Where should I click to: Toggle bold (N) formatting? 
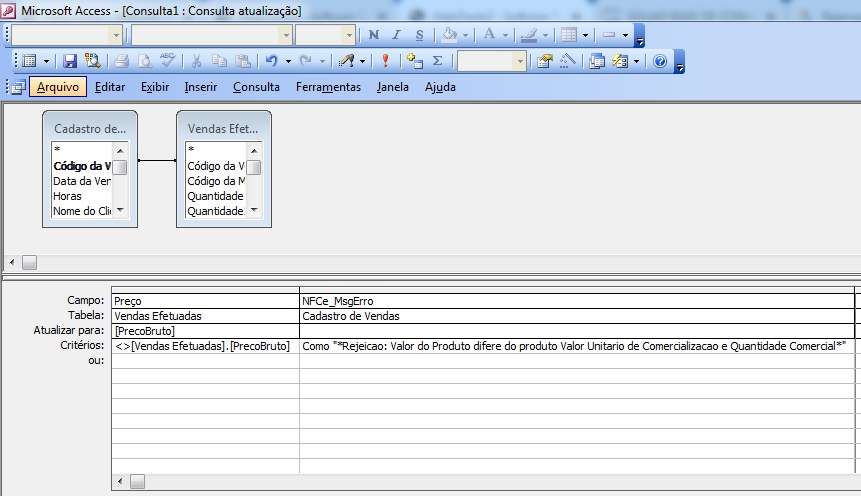pyautogui.click(x=373, y=35)
